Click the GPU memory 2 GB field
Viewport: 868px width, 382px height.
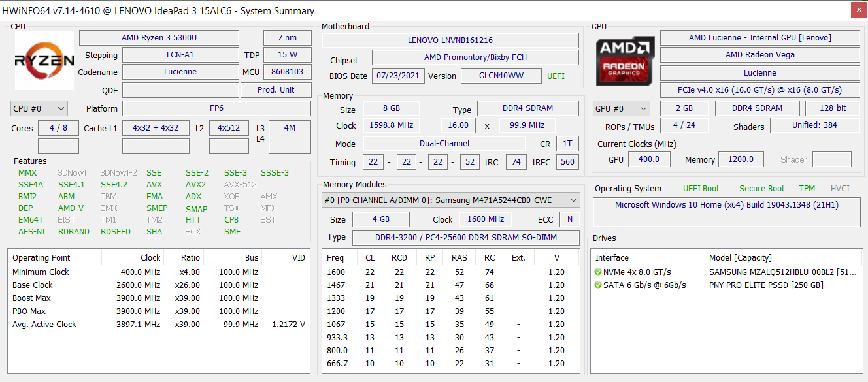point(684,109)
